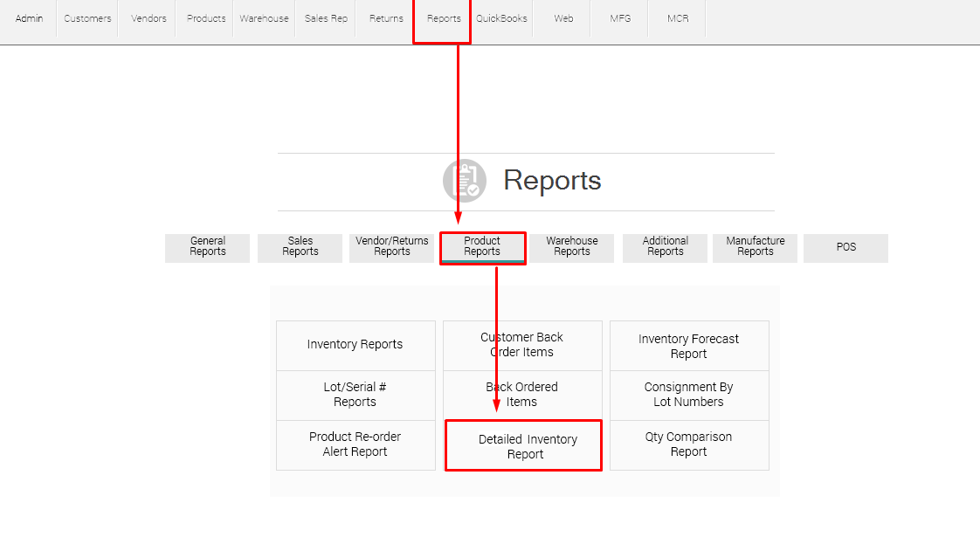
Task: View Customer Back Order Items report
Action: point(522,345)
